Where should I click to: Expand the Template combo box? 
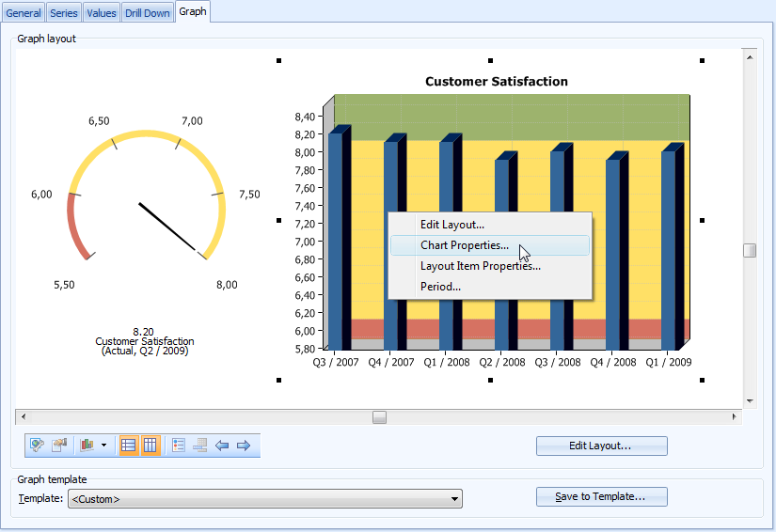[x=454, y=499]
